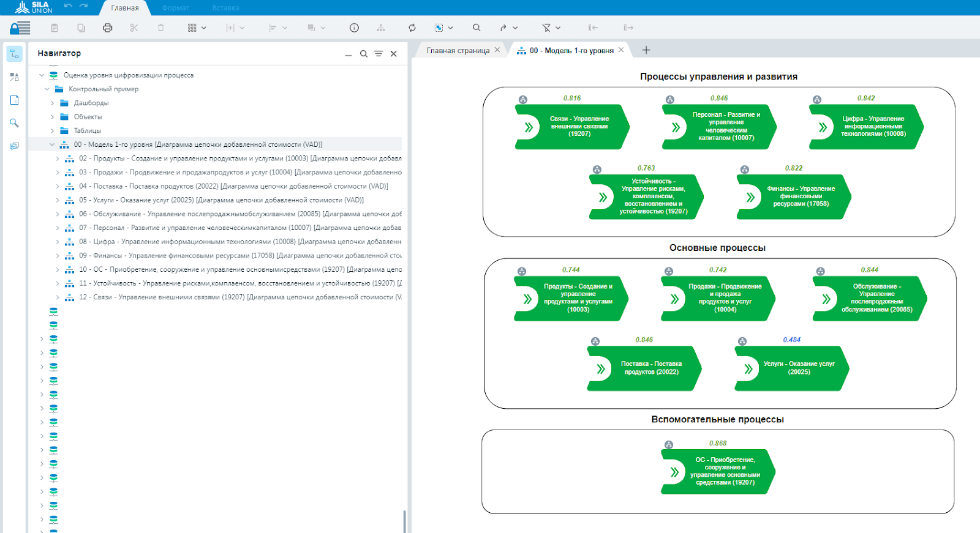Open the grid layout dropdown arrow
The height and width of the screenshot is (533, 980).
click(x=204, y=28)
